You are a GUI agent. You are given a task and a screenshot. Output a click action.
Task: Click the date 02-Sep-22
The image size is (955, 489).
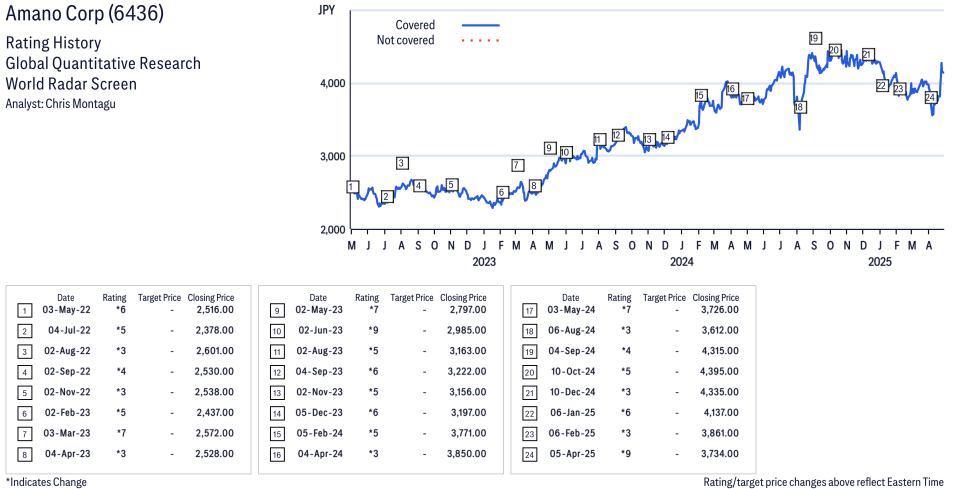(x=67, y=371)
